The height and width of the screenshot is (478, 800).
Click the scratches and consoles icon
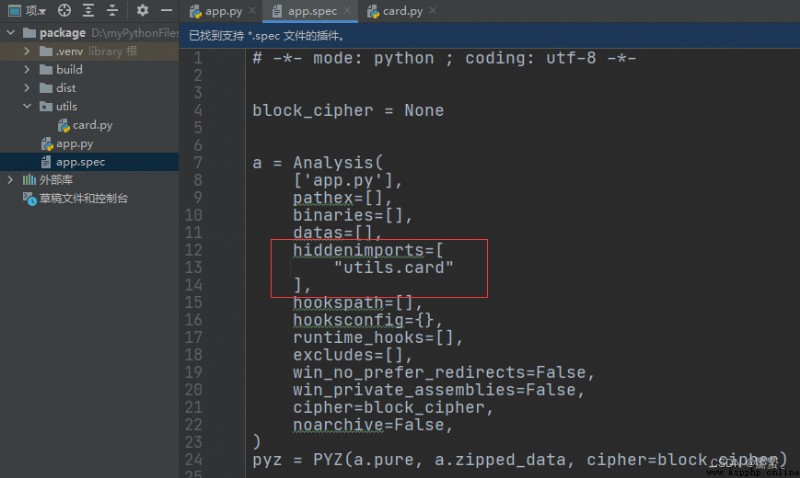pyautogui.click(x=30, y=198)
